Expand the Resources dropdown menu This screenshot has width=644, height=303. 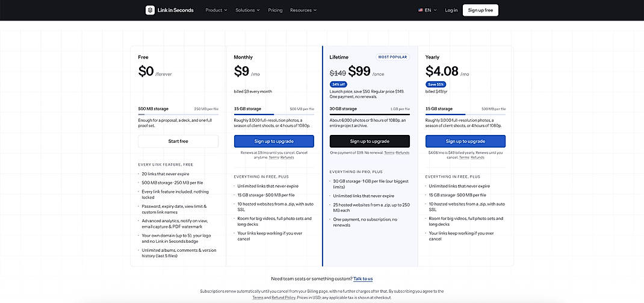[x=303, y=10]
